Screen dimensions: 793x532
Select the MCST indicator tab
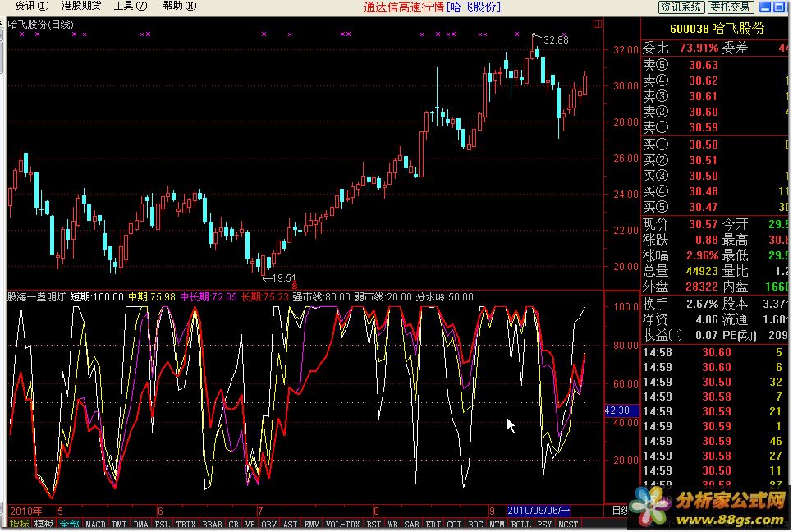tap(568, 525)
